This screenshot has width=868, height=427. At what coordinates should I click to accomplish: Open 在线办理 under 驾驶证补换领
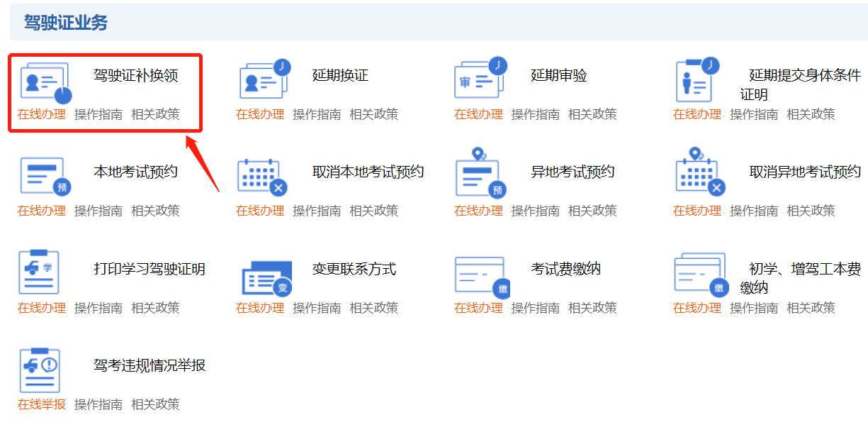(42, 114)
